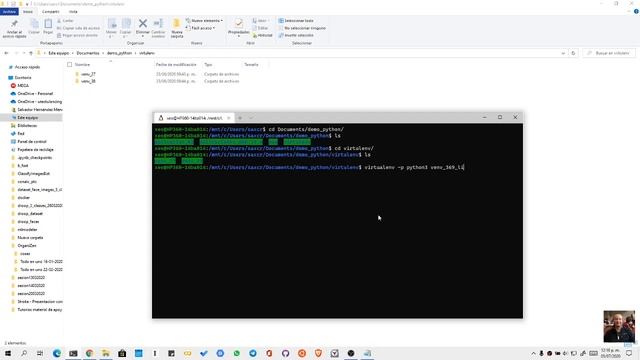Screen dimensions: 640x360
Task: Switch to the Inicio ribbon tab
Action: click(28, 12)
